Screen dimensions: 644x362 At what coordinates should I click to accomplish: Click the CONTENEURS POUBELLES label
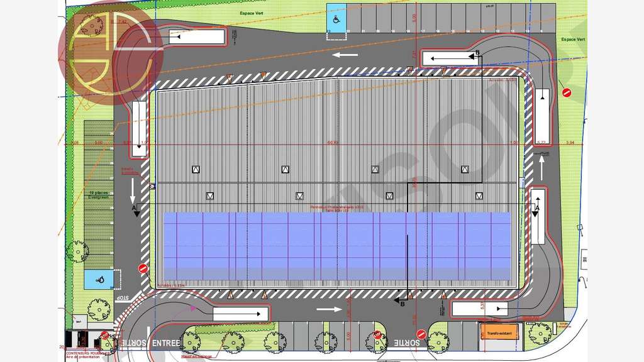(88, 353)
